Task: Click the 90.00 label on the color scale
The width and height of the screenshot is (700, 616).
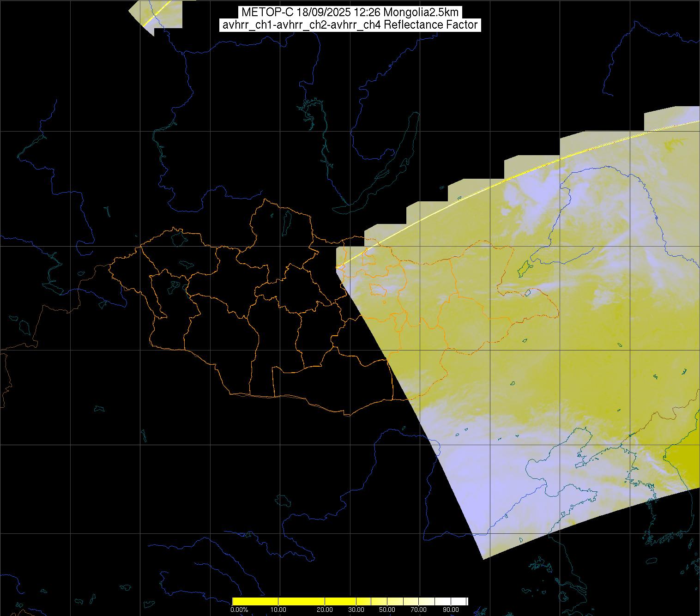Action: click(x=451, y=610)
